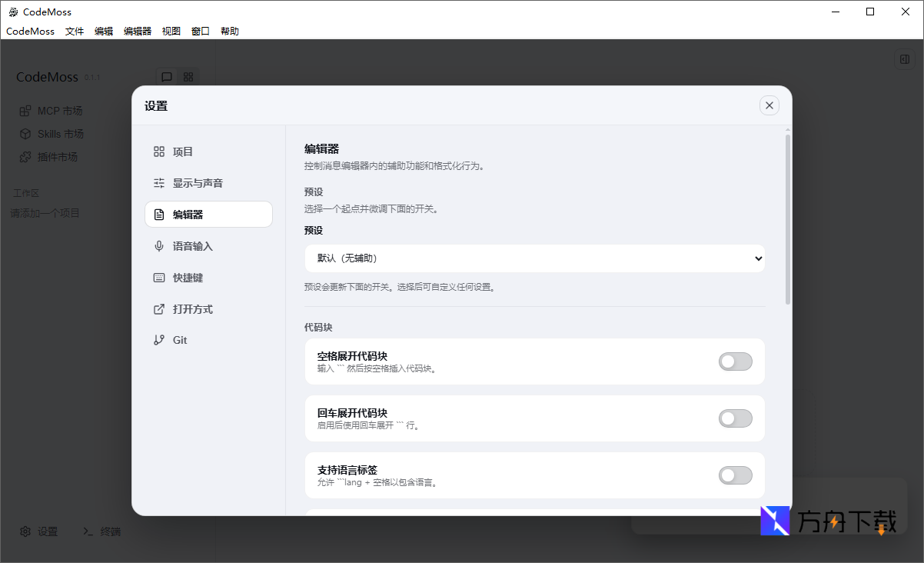Open the 帮助 menu

(230, 32)
